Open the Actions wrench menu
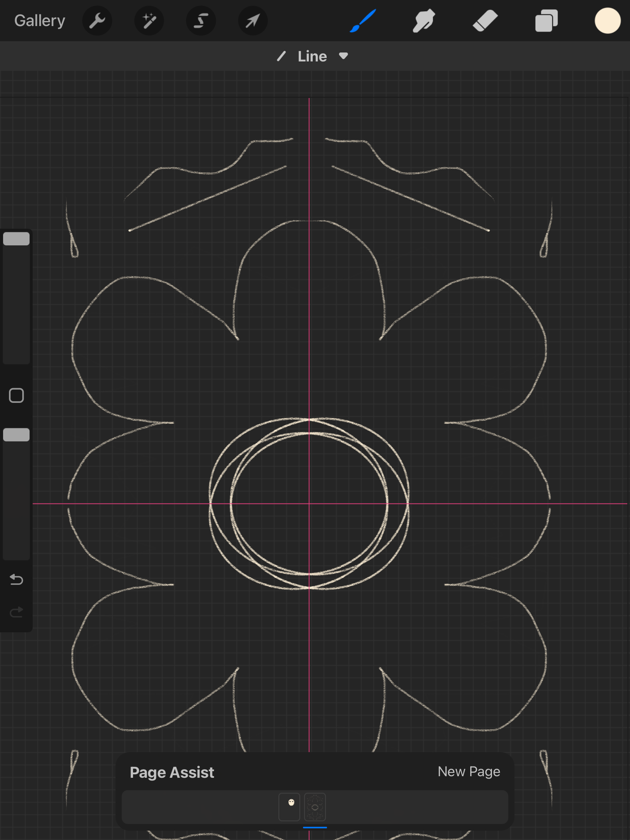 (x=97, y=21)
